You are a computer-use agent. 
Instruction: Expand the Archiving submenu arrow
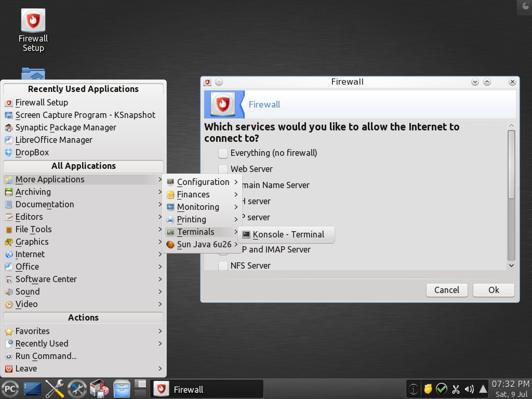pos(160,192)
